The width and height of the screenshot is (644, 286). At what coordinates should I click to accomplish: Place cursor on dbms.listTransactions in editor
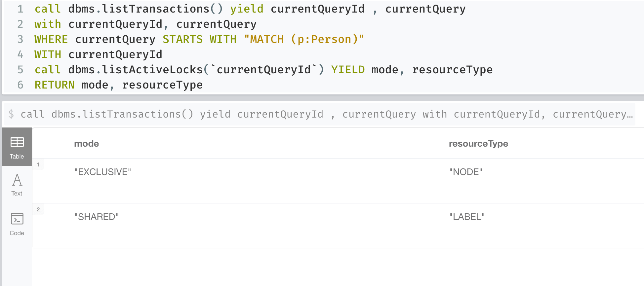click(x=139, y=9)
